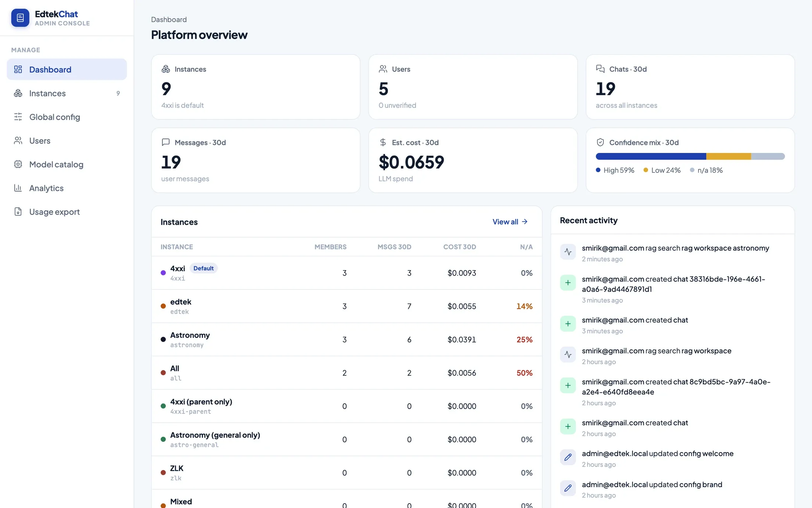Click the 50% N/A value for All
The width and height of the screenshot is (812, 508).
coord(524,372)
